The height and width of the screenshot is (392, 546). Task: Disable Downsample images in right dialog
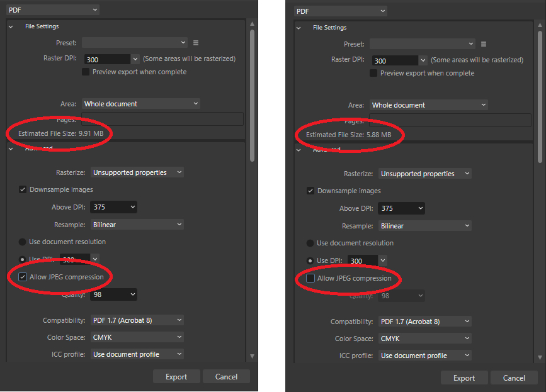(x=310, y=191)
